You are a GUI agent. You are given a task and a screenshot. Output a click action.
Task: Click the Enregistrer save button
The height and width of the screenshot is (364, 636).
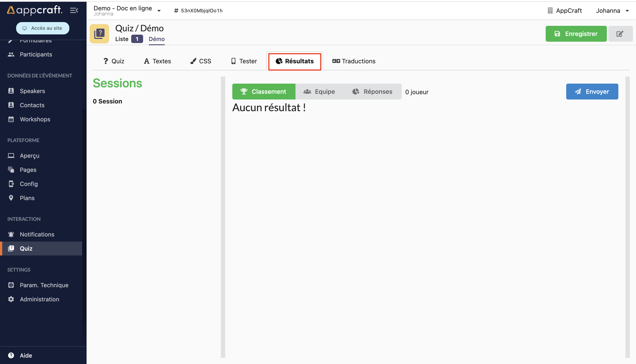click(x=577, y=34)
